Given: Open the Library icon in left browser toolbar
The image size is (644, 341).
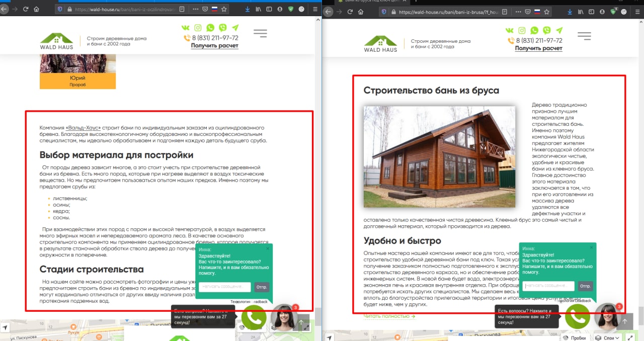Looking at the screenshot, I should (x=259, y=9).
